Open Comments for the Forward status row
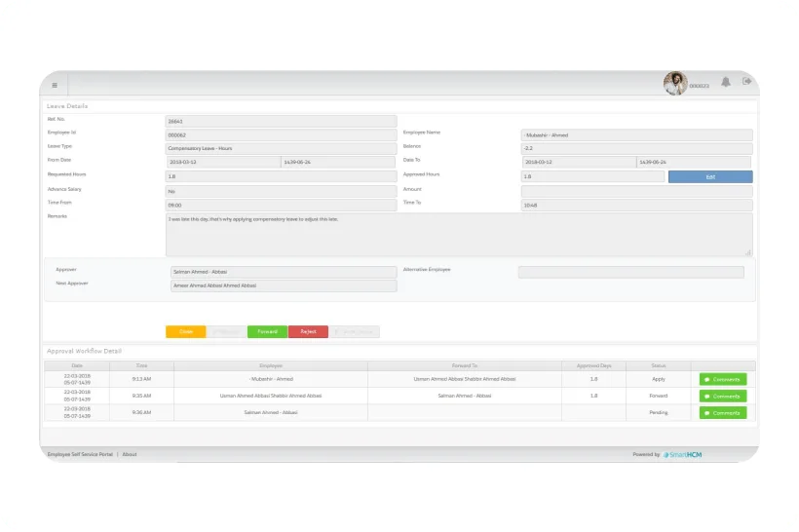Screen dimensions: 799x532 tap(723, 396)
